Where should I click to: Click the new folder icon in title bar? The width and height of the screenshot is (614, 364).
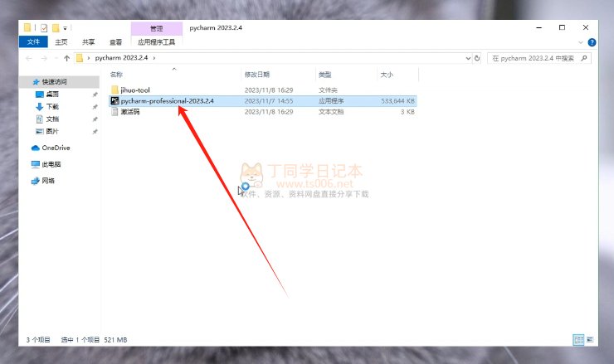tap(56, 28)
